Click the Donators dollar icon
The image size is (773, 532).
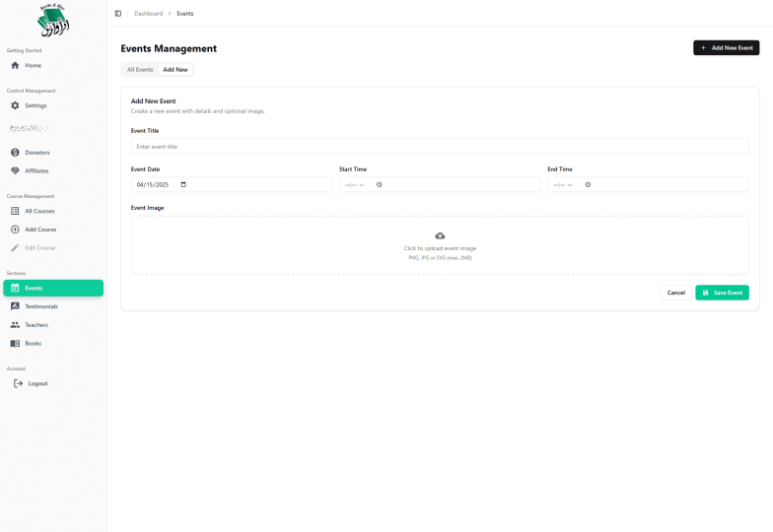tap(15, 152)
